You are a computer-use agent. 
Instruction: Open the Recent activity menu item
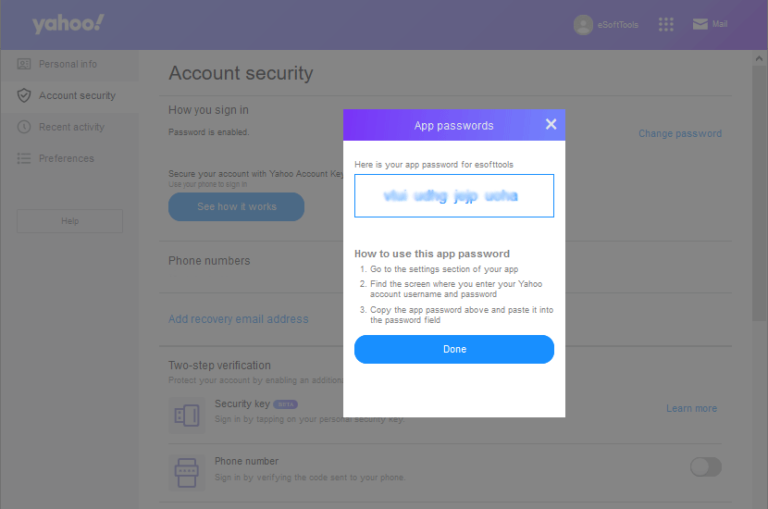point(71,127)
